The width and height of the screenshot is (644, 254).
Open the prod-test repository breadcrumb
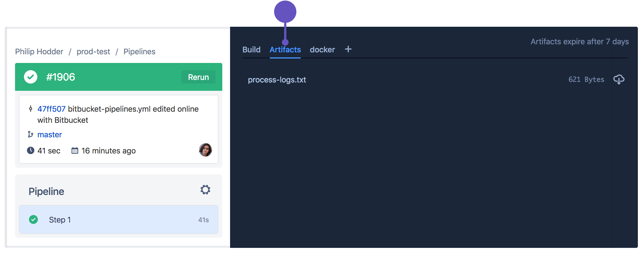93,52
